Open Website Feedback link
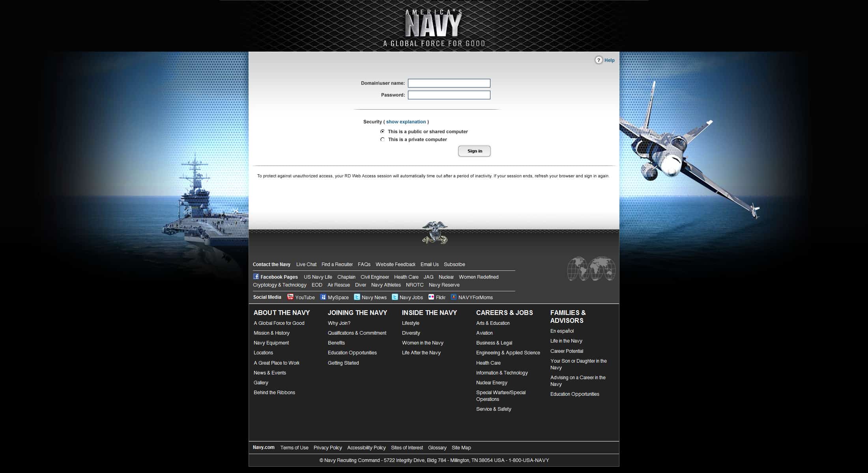Image resolution: width=868 pixels, height=473 pixels. tap(395, 264)
